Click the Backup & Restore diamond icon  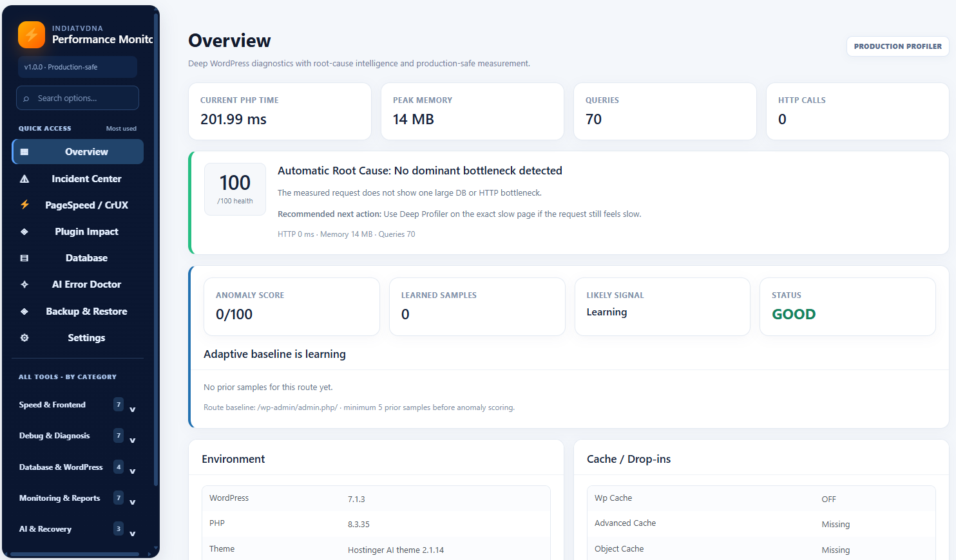click(24, 312)
